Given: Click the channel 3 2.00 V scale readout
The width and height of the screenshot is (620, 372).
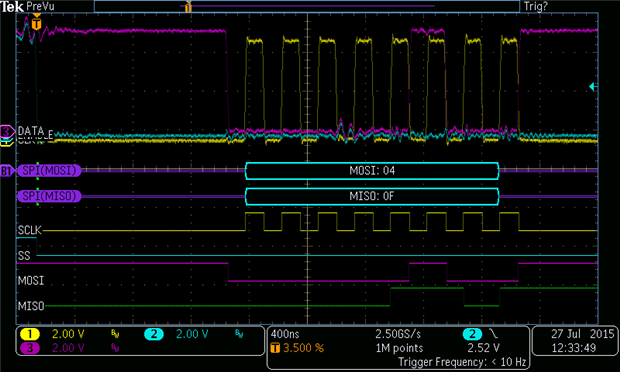Looking at the screenshot, I should (68, 348).
